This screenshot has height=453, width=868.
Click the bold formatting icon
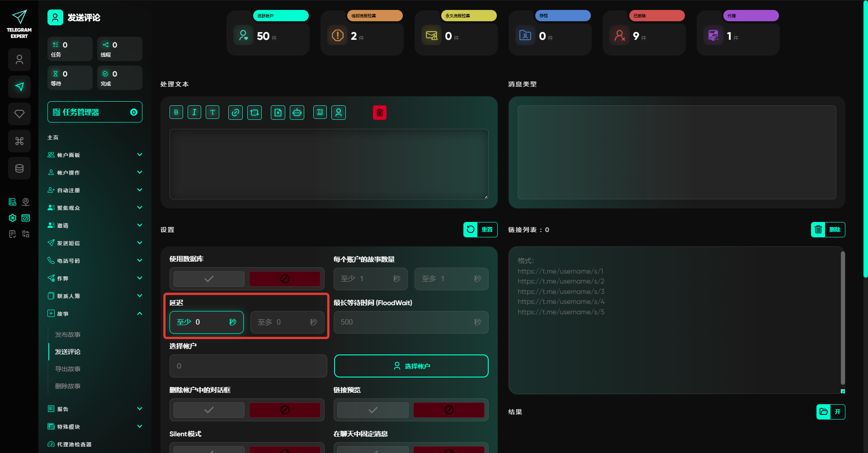(176, 113)
